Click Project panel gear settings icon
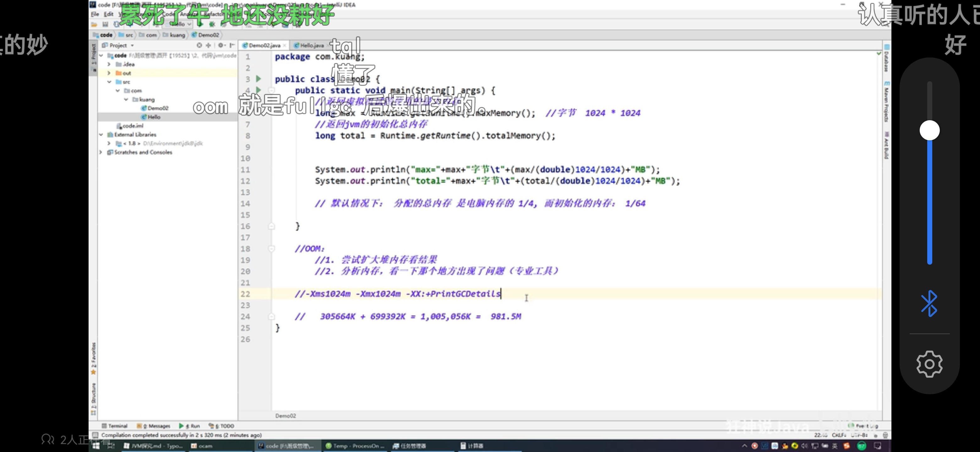The width and height of the screenshot is (980, 452). (220, 45)
